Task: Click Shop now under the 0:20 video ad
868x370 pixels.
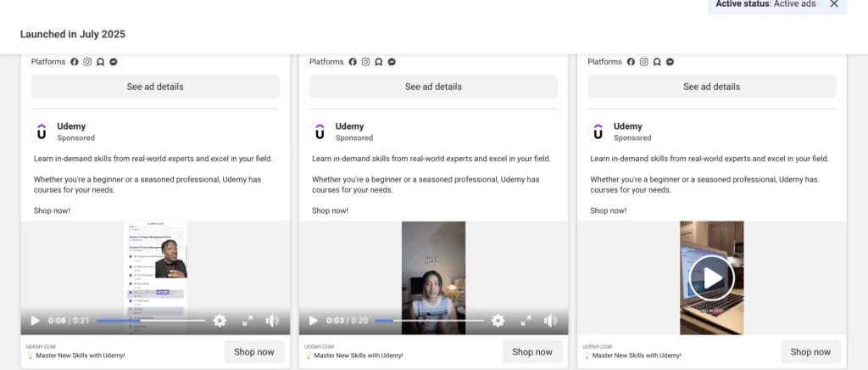Action: point(532,351)
